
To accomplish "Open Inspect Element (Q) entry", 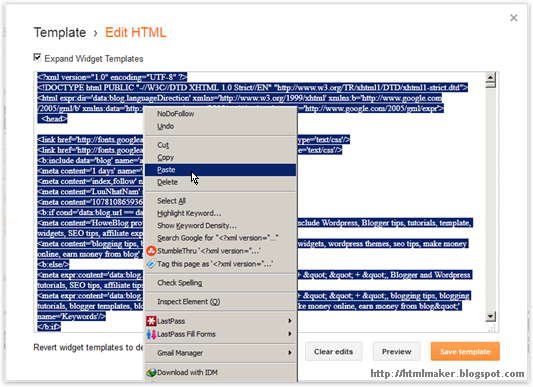I will tap(220, 302).
